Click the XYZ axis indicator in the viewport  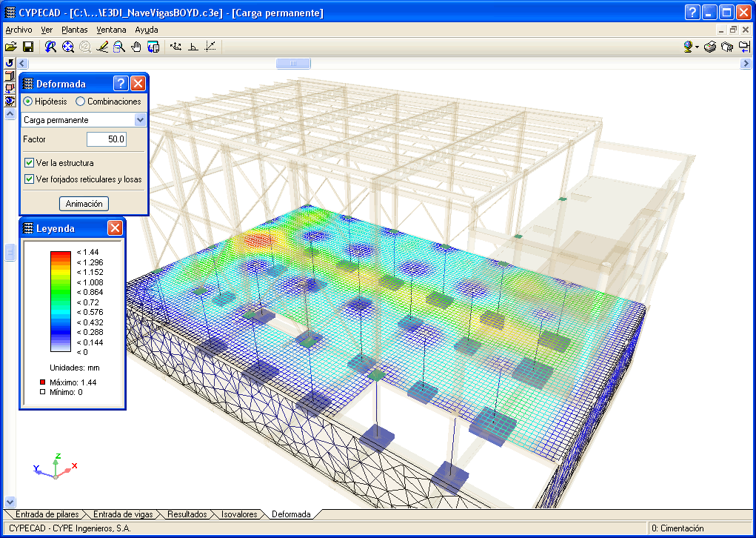tap(55, 467)
